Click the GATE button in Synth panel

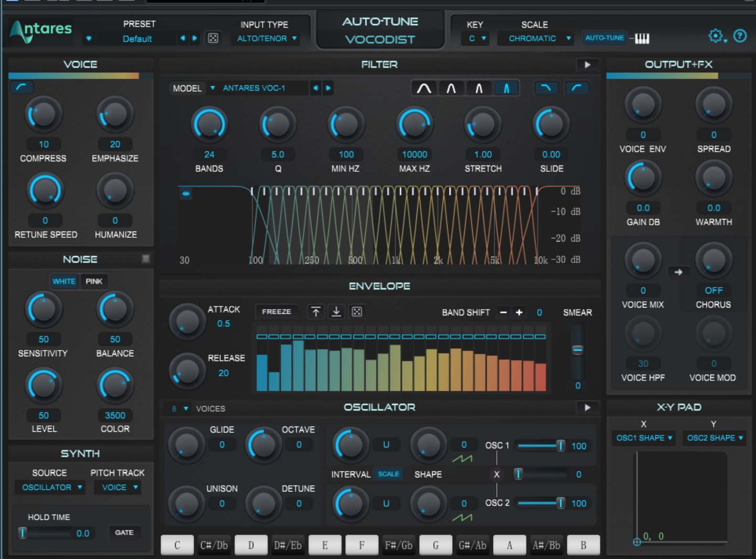coord(125,533)
